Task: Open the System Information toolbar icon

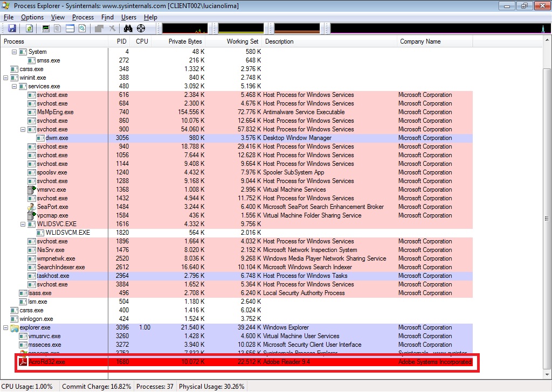Action: [46, 29]
